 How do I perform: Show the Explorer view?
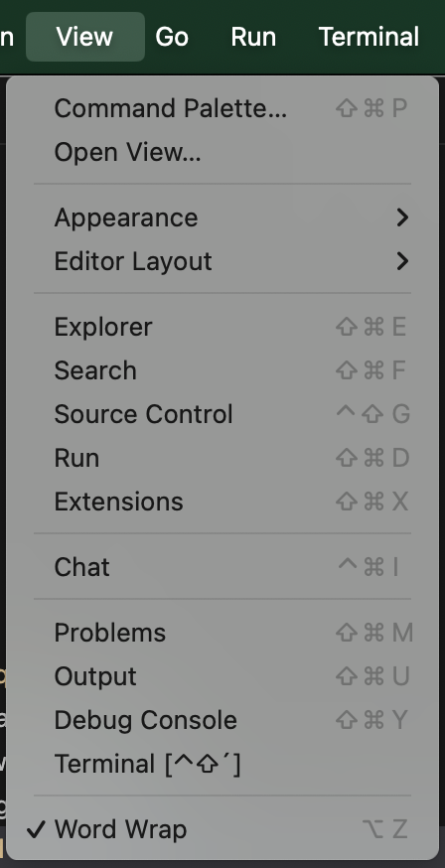[222, 327]
